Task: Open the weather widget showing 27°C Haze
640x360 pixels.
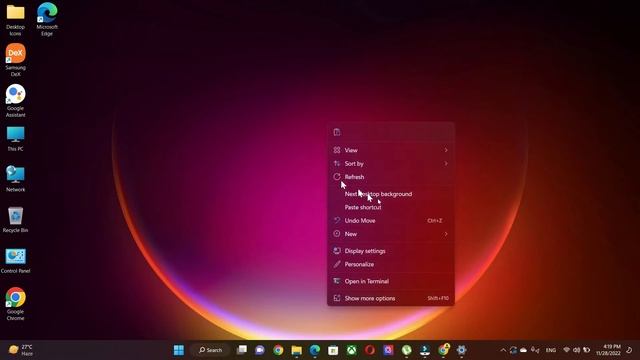Action: [x=21, y=350]
